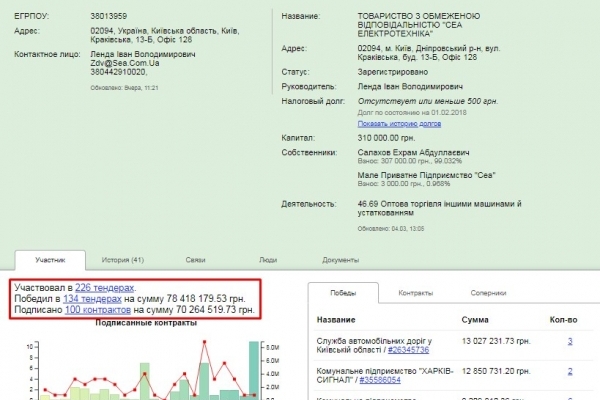Open the Документы tab
The height and width of the screenshot is (400, 600).
(x=340, y=260)
